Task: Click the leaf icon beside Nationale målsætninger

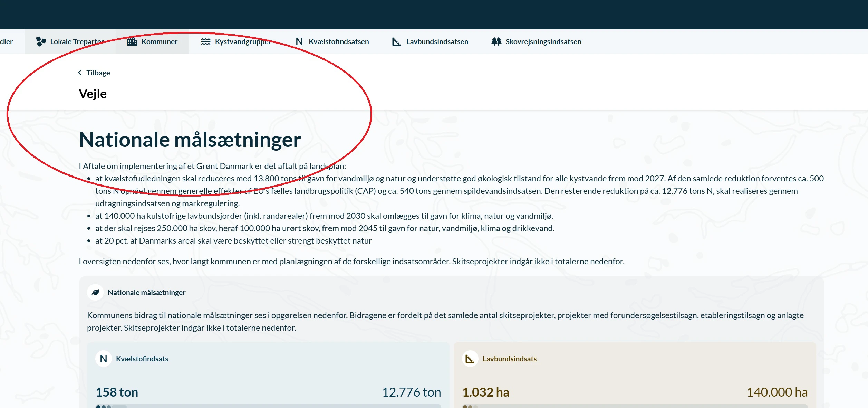Action: coord(95,293)
